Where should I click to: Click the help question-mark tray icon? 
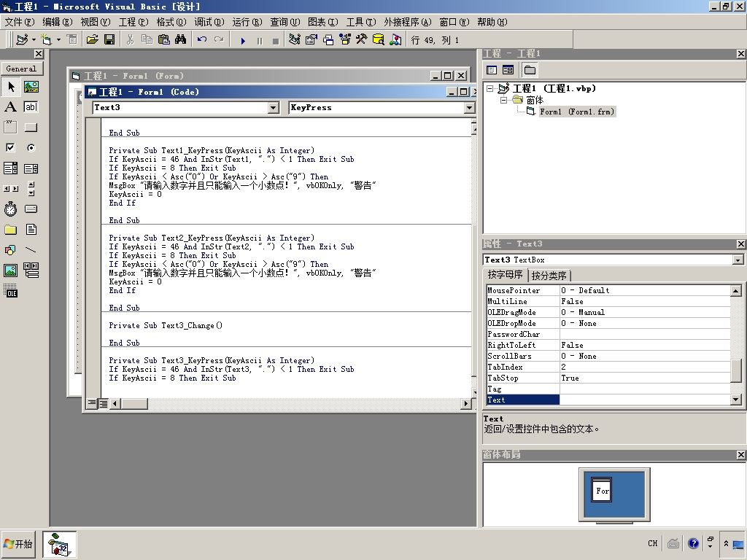coord(693,543)
